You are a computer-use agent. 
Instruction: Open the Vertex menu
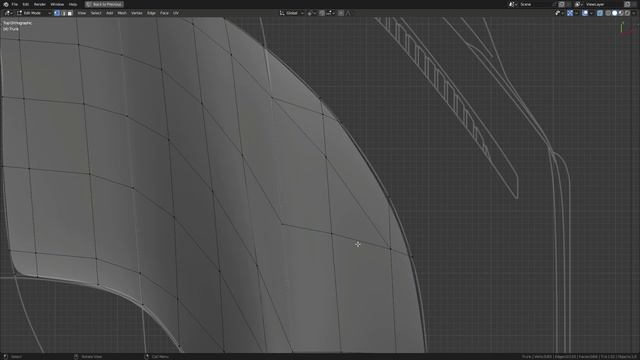pos(136,13)
